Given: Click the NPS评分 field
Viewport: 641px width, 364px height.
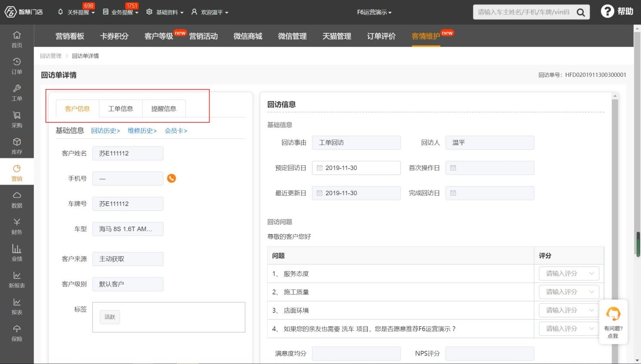Looking at the screenshot, I should (490, 354).
